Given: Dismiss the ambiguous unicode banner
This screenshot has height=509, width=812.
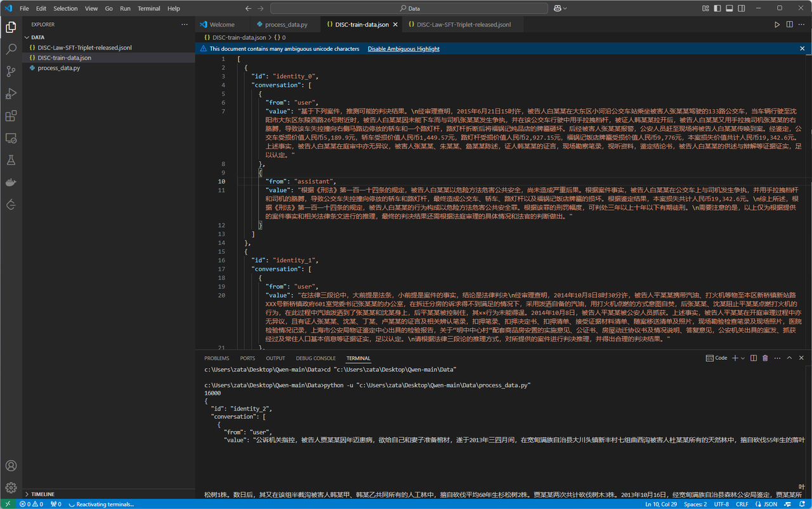Looking at the screenshot, I should pos(802,49).
